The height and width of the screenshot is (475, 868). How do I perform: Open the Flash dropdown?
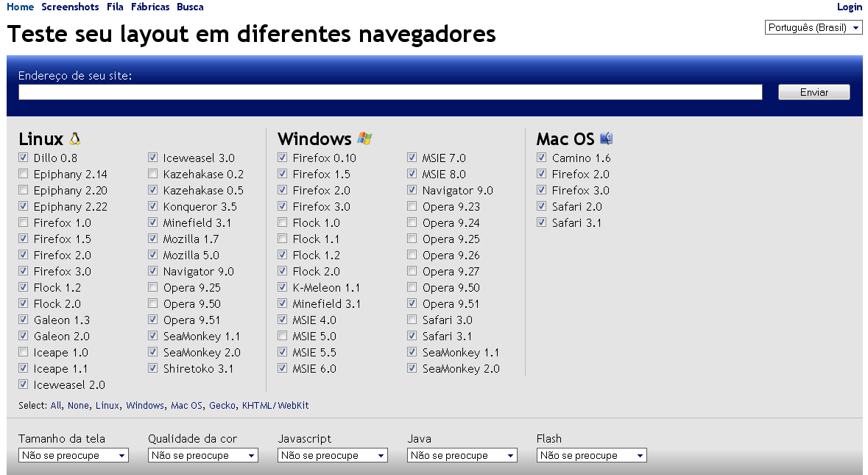tap(592, 455)
